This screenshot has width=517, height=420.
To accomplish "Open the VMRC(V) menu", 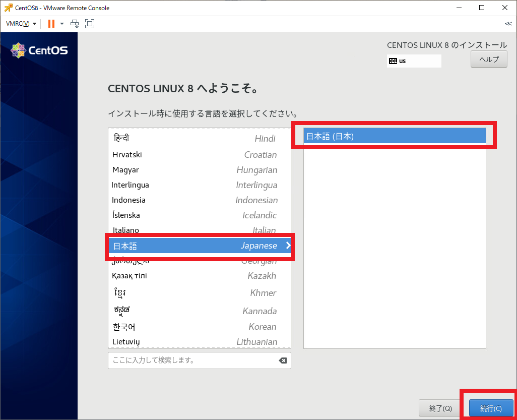I will tap(17, 24).
